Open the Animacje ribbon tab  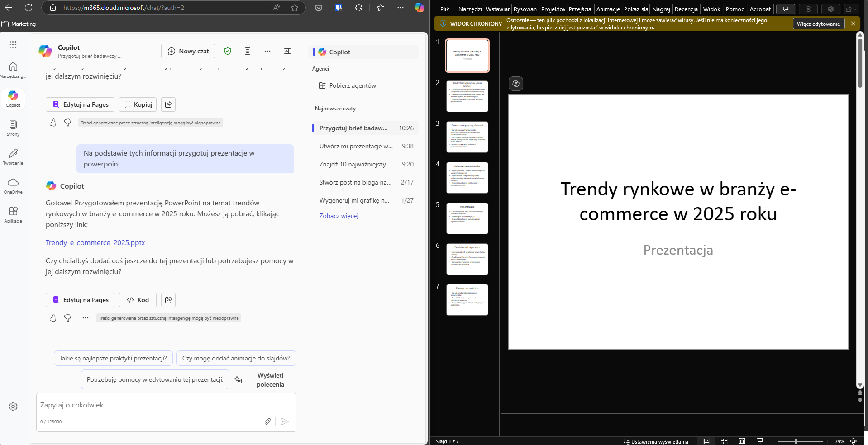coord(608,9)
